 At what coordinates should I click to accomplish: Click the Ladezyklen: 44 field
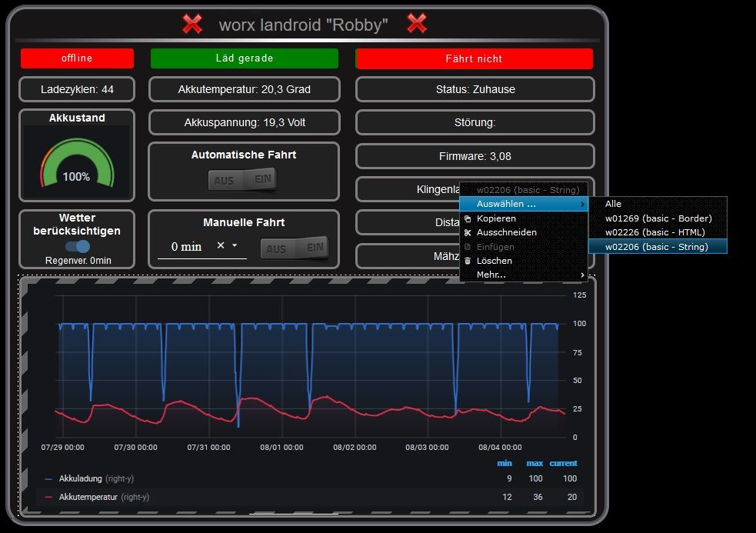pos(77,89)
